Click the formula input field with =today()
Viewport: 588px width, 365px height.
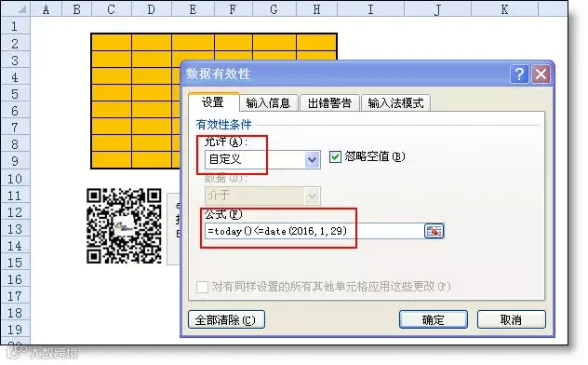314,231
